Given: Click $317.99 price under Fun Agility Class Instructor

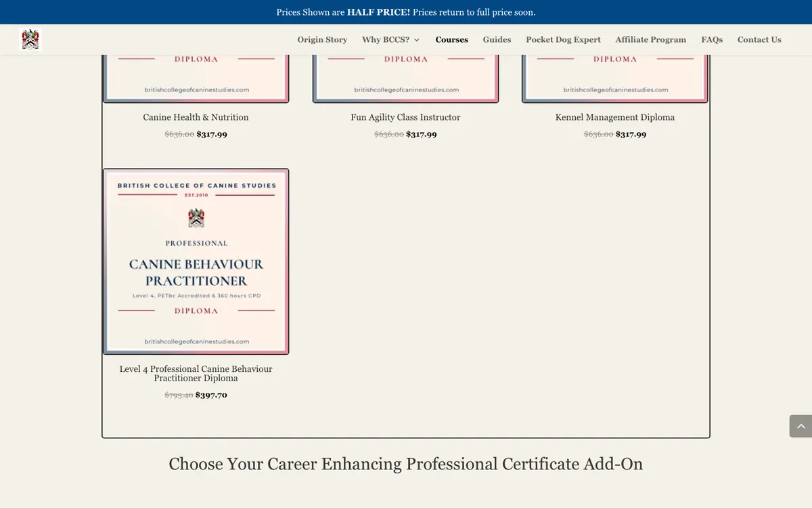Looking at the screenshot, I should pos(422,134).
